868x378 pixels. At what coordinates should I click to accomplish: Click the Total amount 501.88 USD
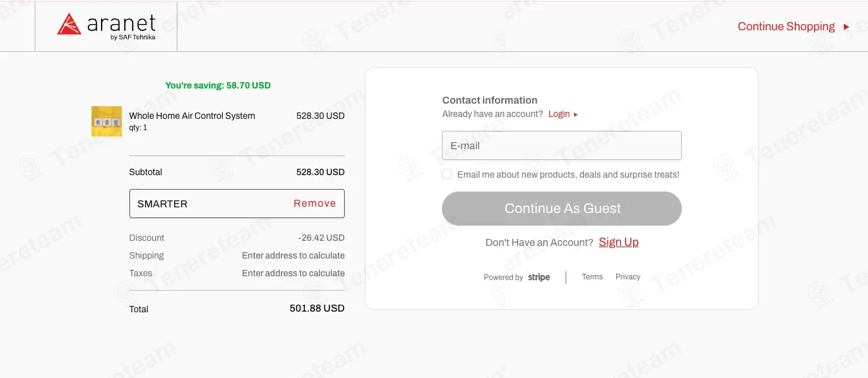coord(317,308)
